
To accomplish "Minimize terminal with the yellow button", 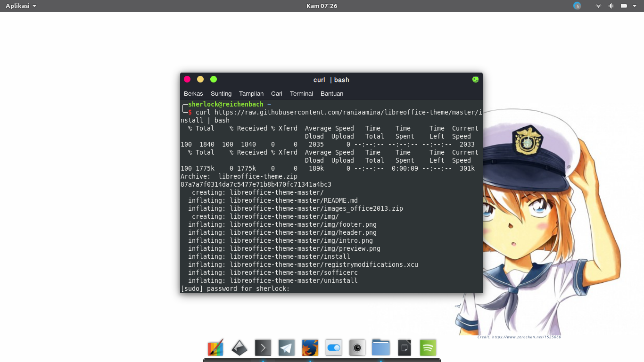I will pyautogui.click(x=200, y=79).
